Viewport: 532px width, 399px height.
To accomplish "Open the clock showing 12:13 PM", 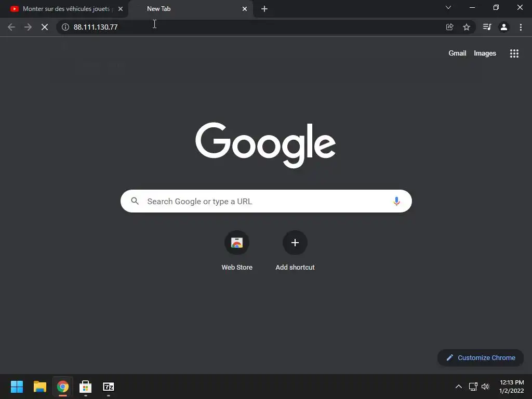I will click(511, 387).
